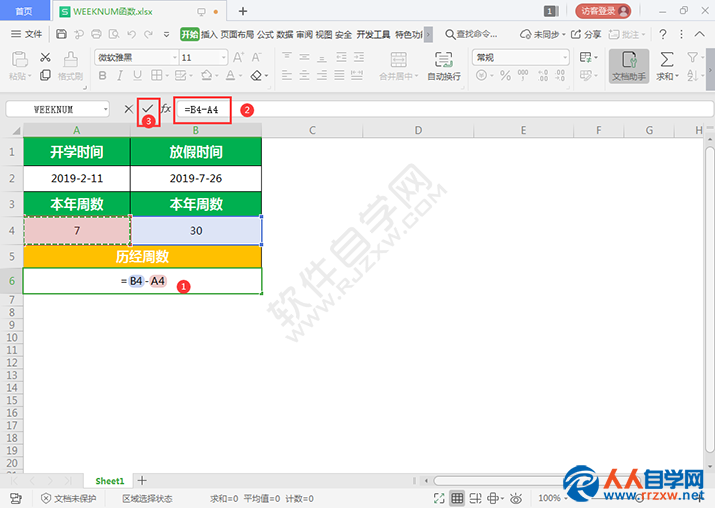Toggle center horizontal alignment
Screen dimensions: 715x508
coord(304,75)
